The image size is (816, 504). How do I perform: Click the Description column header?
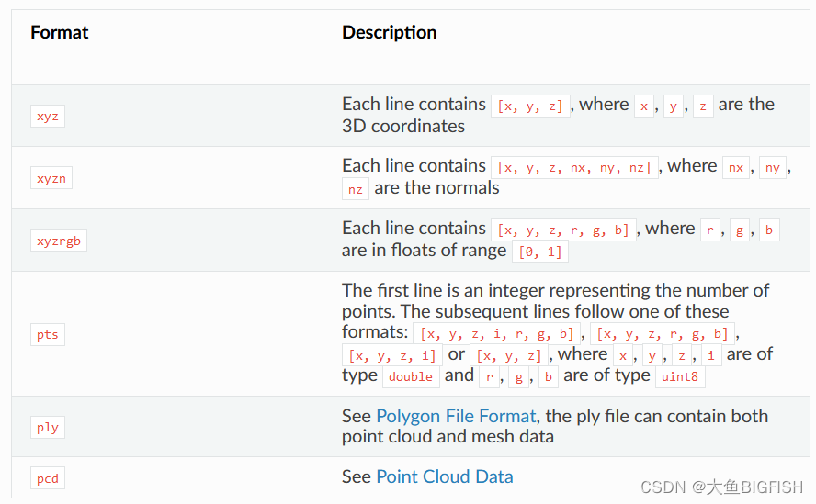point(390,33)
